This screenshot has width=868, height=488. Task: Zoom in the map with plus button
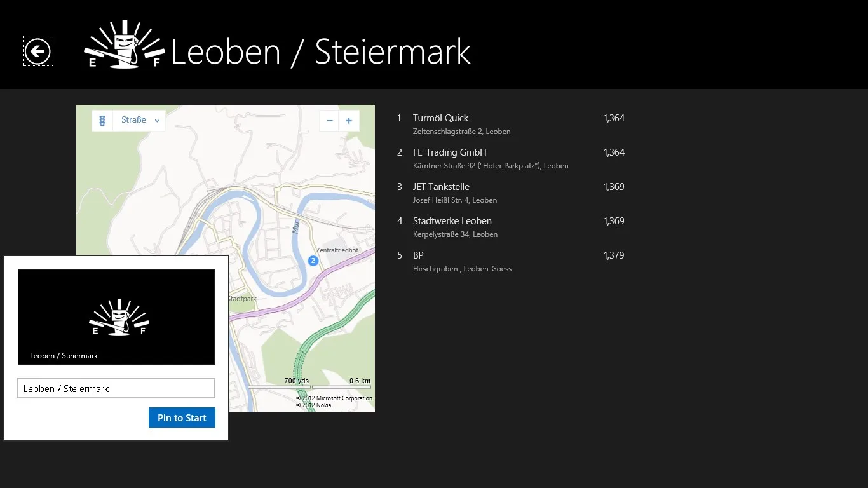tap(349, 121)
